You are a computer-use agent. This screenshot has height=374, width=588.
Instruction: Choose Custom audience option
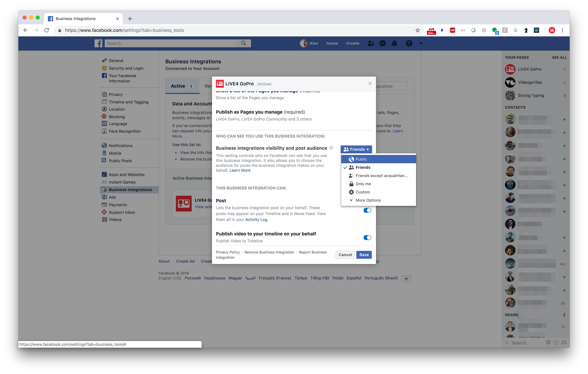pos(378,192)
